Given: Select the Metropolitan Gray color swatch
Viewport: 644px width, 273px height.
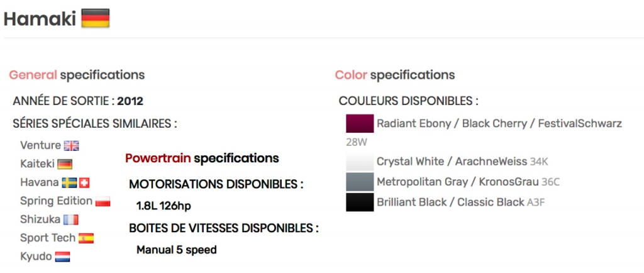Looking at the screenshot, I should click(360, 182).
